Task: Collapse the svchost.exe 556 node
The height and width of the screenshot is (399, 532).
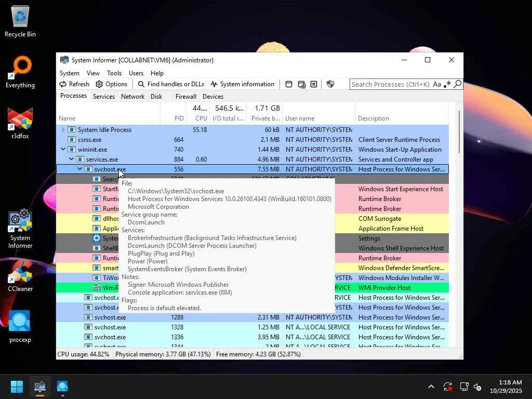Action: click(x=79, y=169)
